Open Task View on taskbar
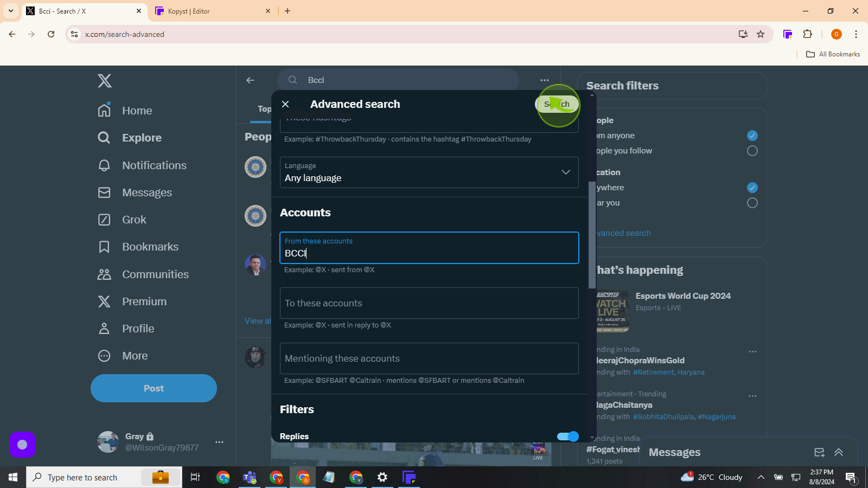 click(x=195, y=477)
